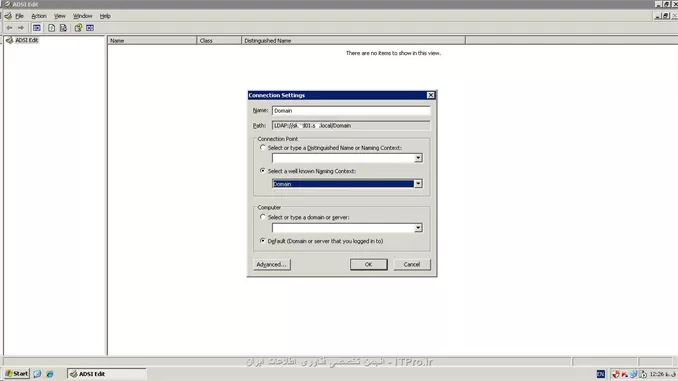Close the Connection Settings dialog
This screenshot has height=381, width=678.
point(431,95)
